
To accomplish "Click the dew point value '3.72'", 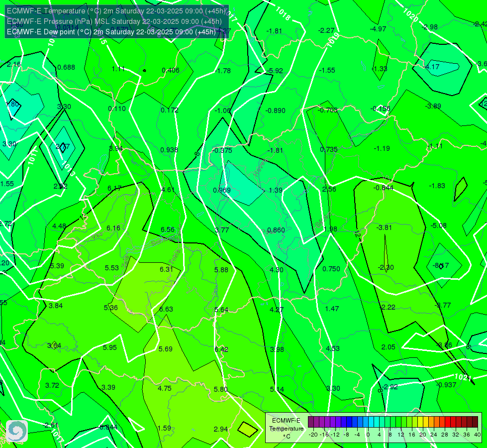I will point(52,385).
